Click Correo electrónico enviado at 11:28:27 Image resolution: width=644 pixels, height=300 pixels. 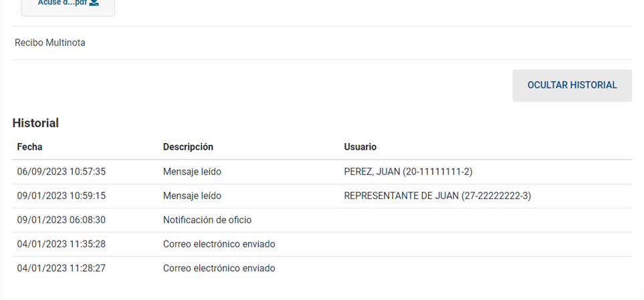[x=219, y=269]
